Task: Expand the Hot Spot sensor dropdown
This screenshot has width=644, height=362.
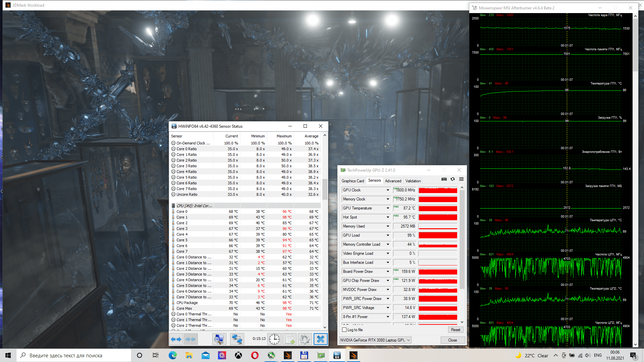Action: click(388, 217)
